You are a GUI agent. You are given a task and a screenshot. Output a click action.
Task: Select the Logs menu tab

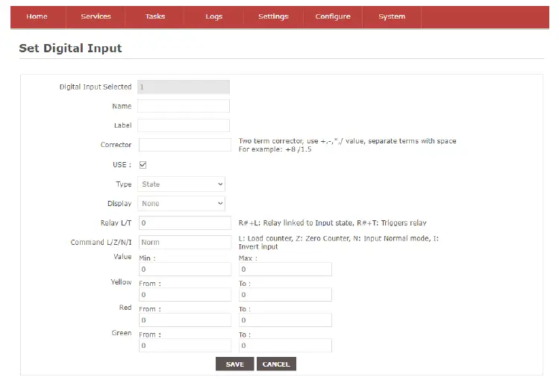pos(214,16)
